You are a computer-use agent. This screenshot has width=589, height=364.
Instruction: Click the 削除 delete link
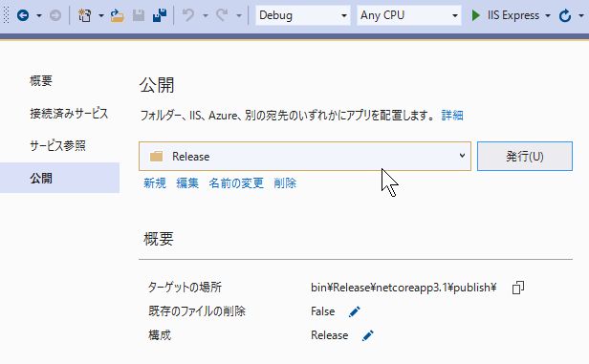tap(285, 183)
